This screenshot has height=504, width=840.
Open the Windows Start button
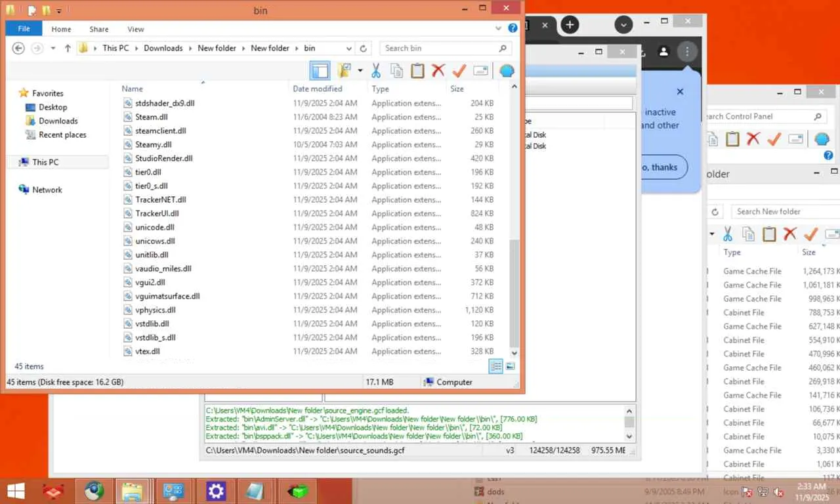coord(15,490)
